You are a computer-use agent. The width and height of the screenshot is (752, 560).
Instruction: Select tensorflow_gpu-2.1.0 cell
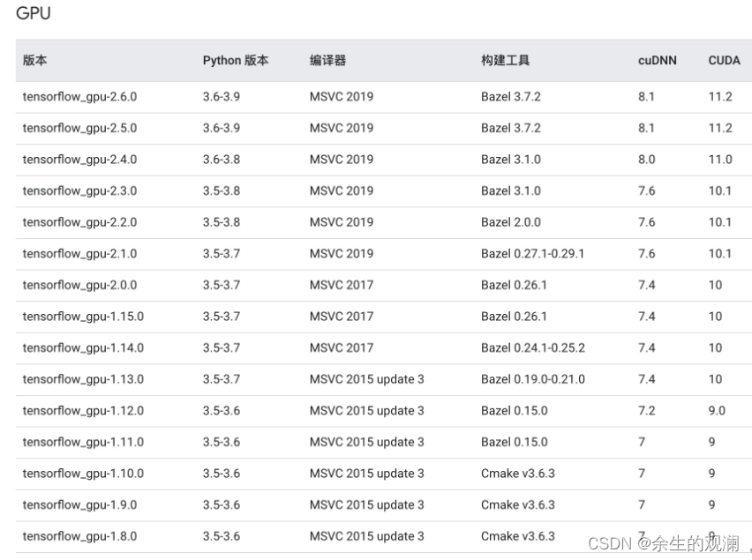point(79,254)
